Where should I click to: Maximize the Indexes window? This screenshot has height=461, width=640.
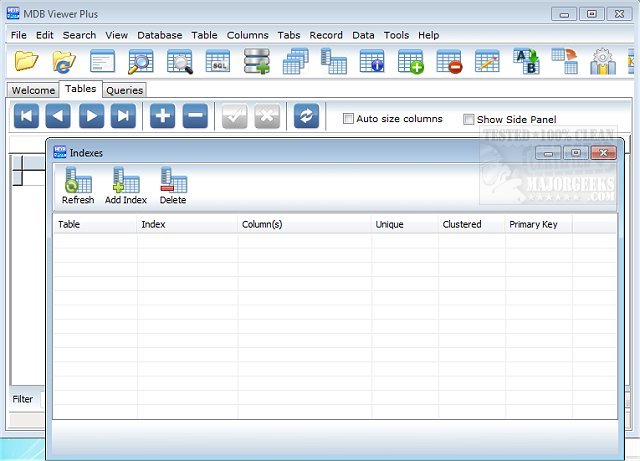576,153
